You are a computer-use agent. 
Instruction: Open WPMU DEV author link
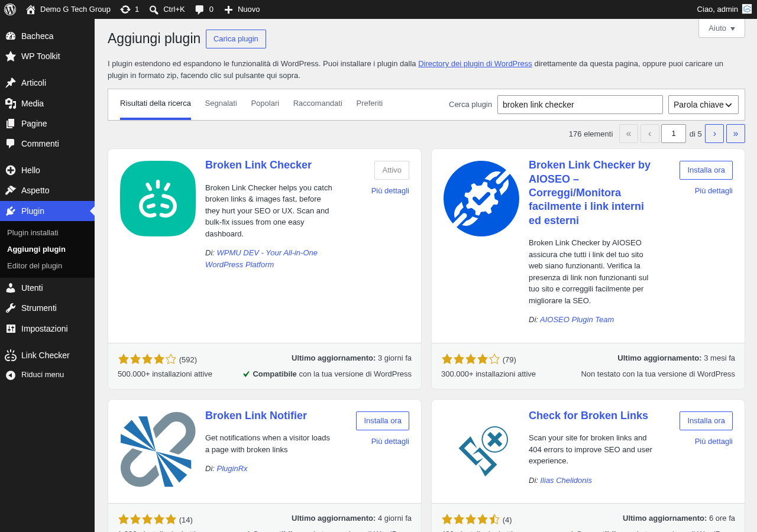tap(261, 258)
